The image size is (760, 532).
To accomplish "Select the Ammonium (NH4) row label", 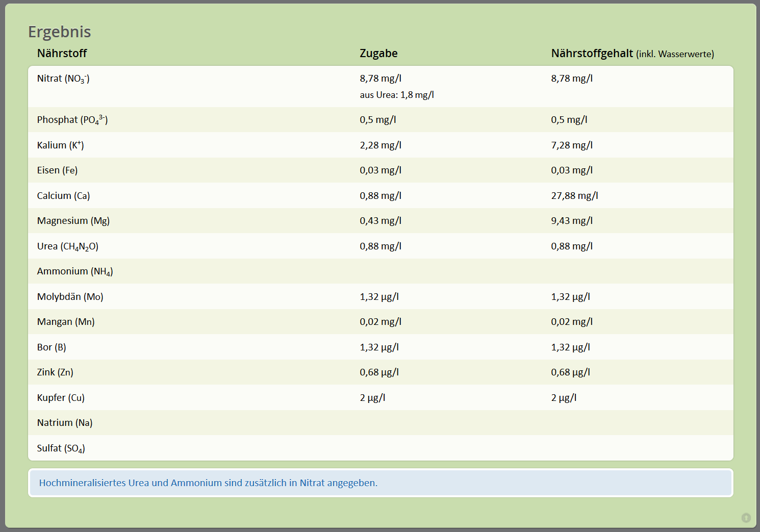I will tap(75, 271).
